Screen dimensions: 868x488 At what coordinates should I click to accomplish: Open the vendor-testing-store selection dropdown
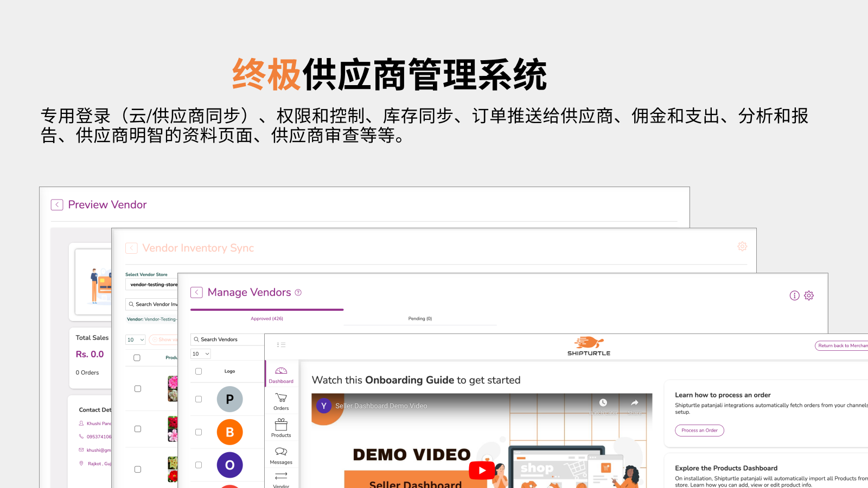click(152, 285)
